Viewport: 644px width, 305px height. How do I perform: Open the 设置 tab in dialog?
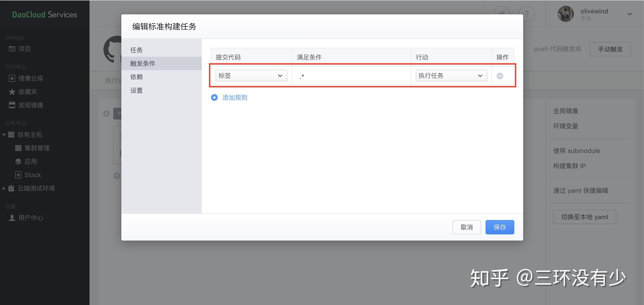pos(136,90)
